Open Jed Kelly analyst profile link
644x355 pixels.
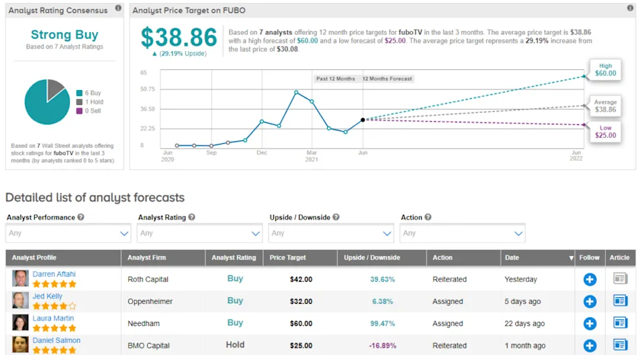click(x=48, y=297)
